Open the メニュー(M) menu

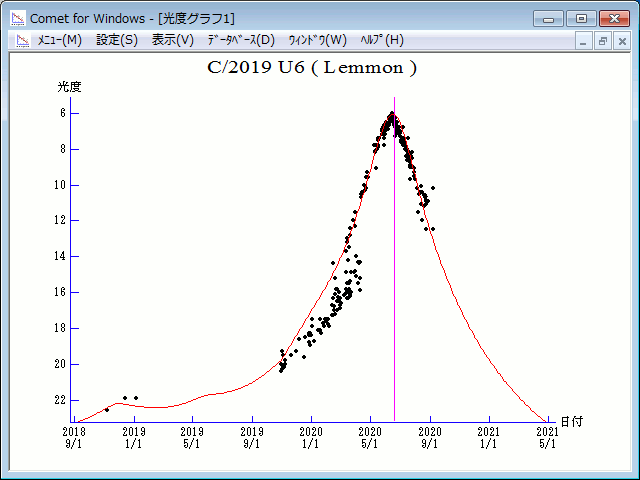coord(59,40)
